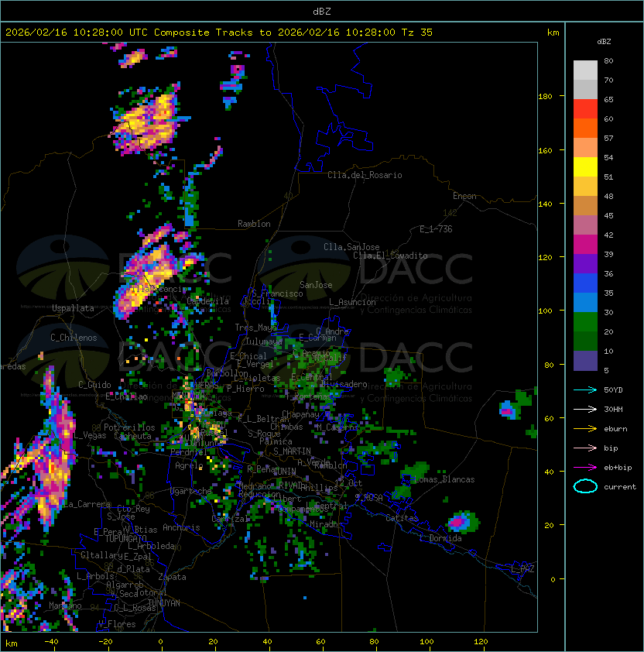This screenshot has width=644, height=652.
Task: Click the 'Mirador' map label
Action: 326,524
